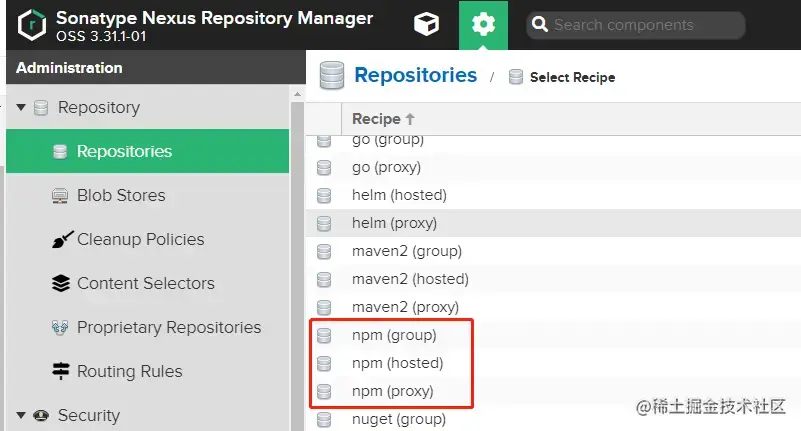The image size is (801, 431).
Task: Collapse the Repository tree section
Action: 21,107
